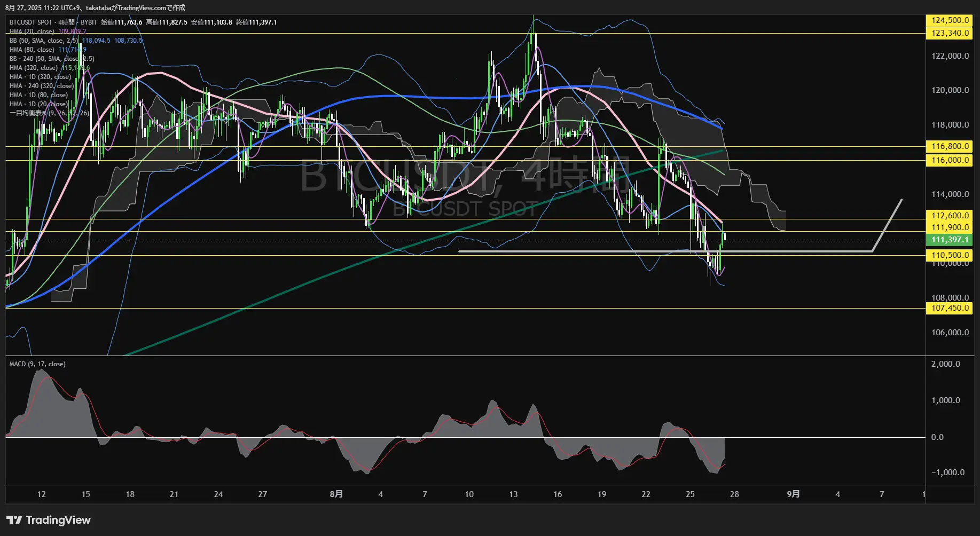The height and width of the screenshot is (536, 980).
Task: Select the BB · 240 (50, SMA) legend entry
Action: [52, 59]
